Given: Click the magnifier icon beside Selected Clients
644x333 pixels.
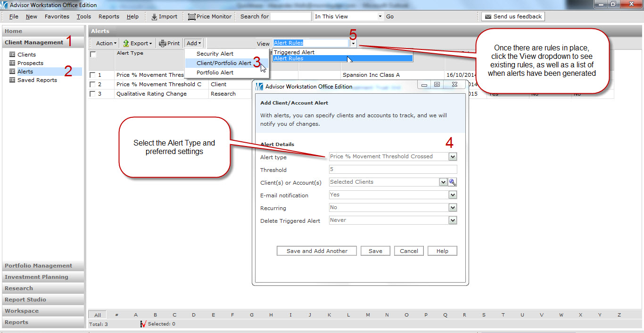Looking at the screenshot, I should click(x=453, y=182).
